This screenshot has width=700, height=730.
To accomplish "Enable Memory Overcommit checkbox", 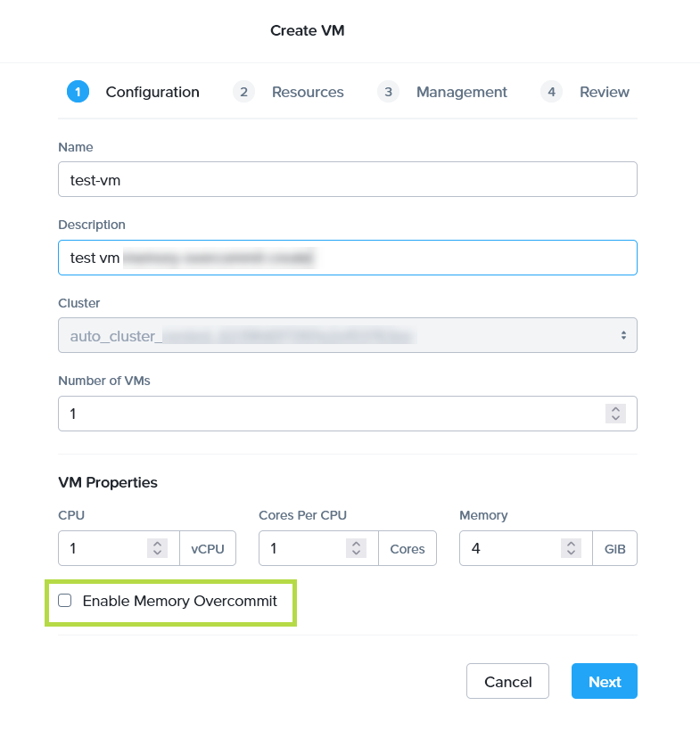I will [65, 601].
